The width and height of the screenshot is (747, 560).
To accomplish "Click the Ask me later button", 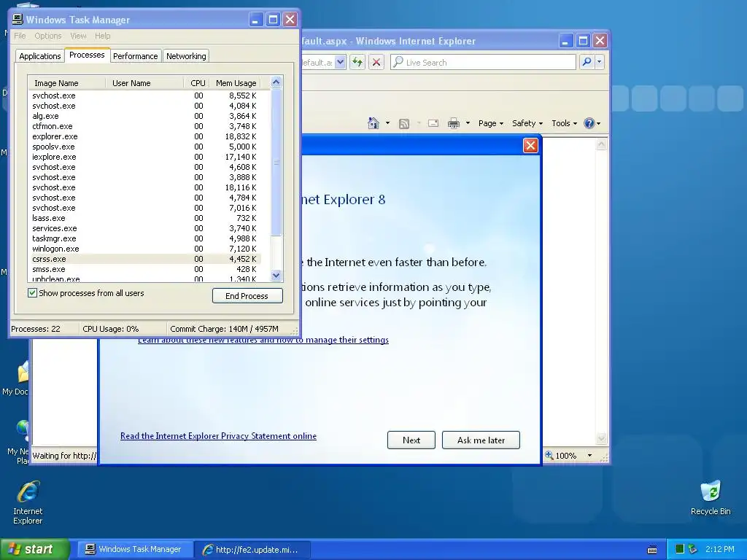I will click(x=481, y=440).
